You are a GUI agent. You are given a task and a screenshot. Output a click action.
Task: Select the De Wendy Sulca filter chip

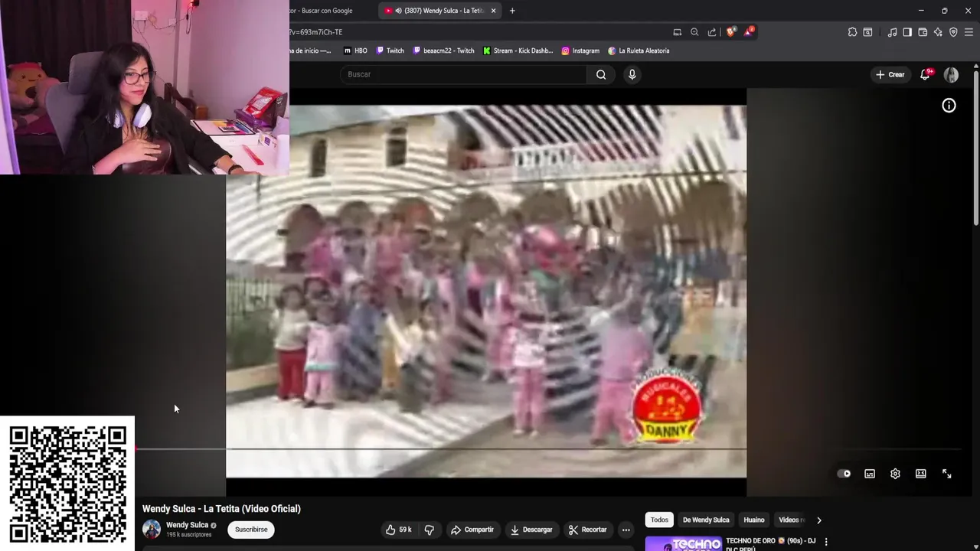(x=706, y=520)
